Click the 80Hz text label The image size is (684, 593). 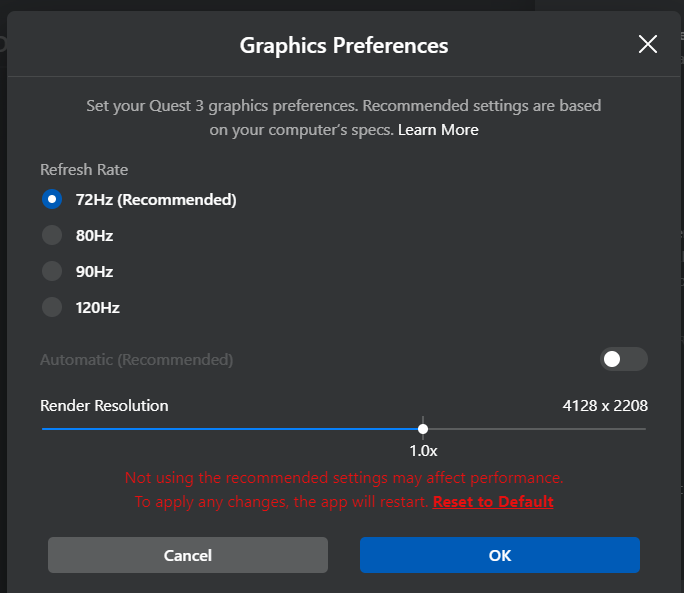coord(94,236)
